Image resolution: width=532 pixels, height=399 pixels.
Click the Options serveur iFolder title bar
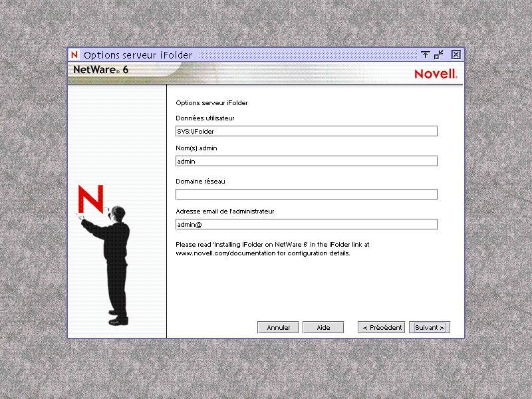[266, 55]
